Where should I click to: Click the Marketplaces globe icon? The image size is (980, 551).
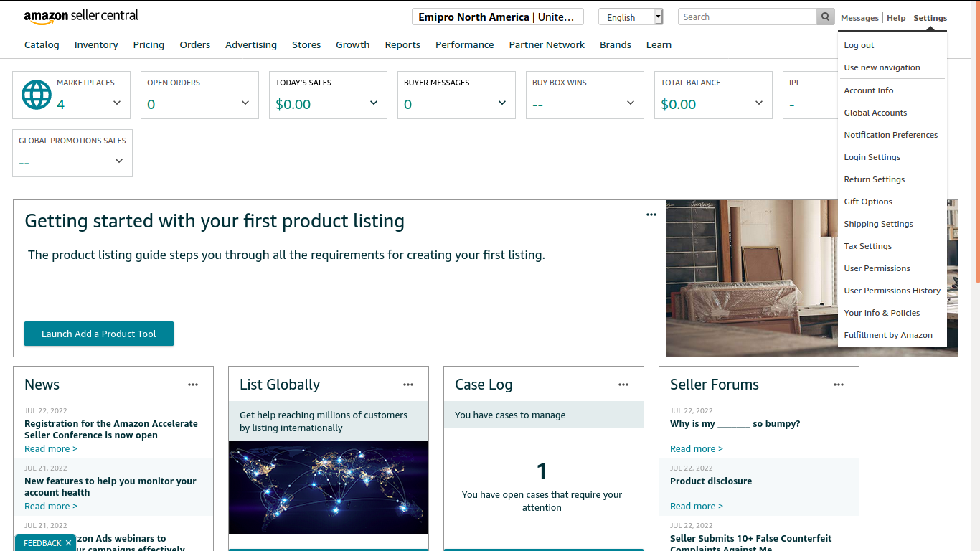37,95
